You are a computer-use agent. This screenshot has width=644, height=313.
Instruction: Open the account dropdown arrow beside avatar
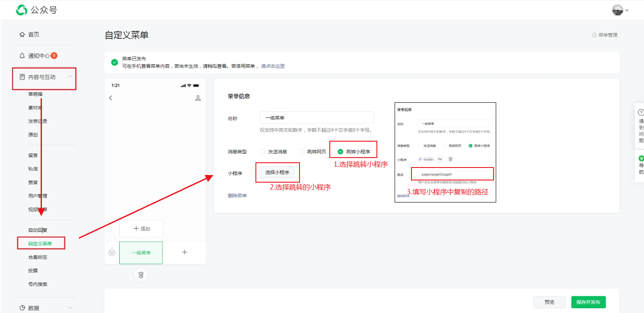point(627,10)
